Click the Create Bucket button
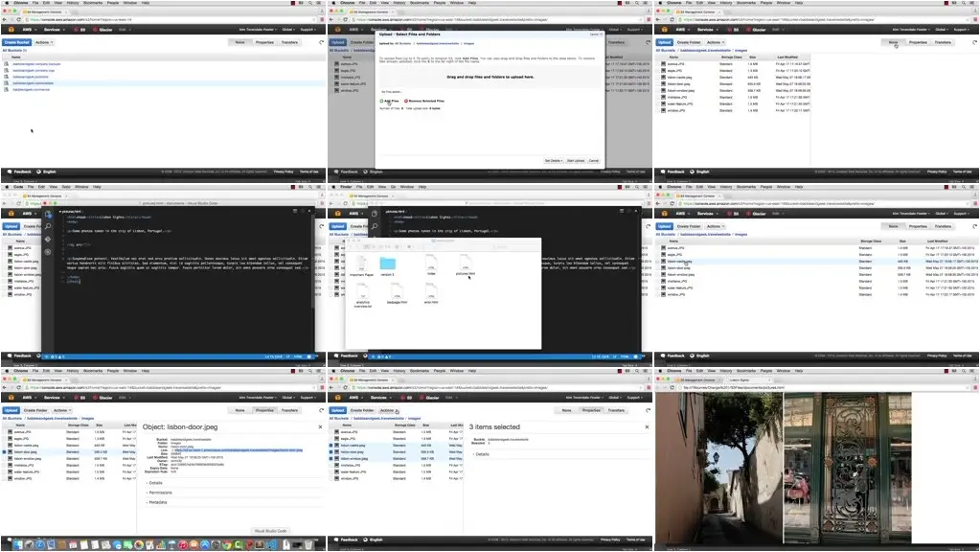 pos(17,42)
